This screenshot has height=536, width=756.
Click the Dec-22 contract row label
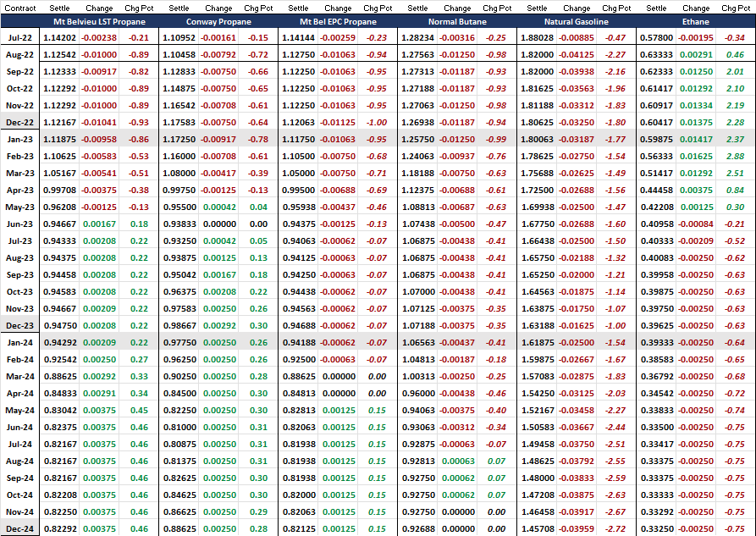pyautogui.click(x=19, y=123)
